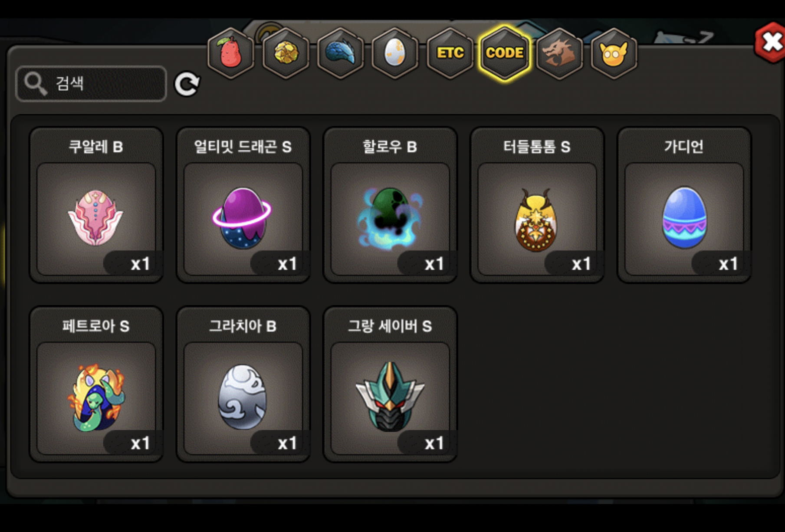Select the gold nugget category tab

point(286,53)
